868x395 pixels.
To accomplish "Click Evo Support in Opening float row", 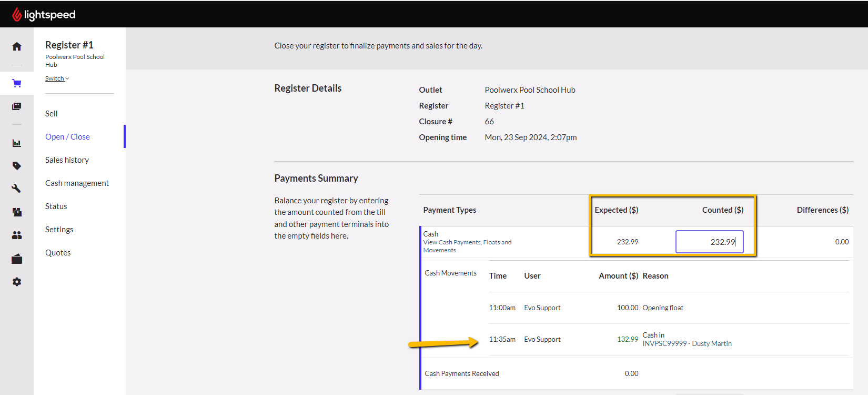I will click(542, 308).
